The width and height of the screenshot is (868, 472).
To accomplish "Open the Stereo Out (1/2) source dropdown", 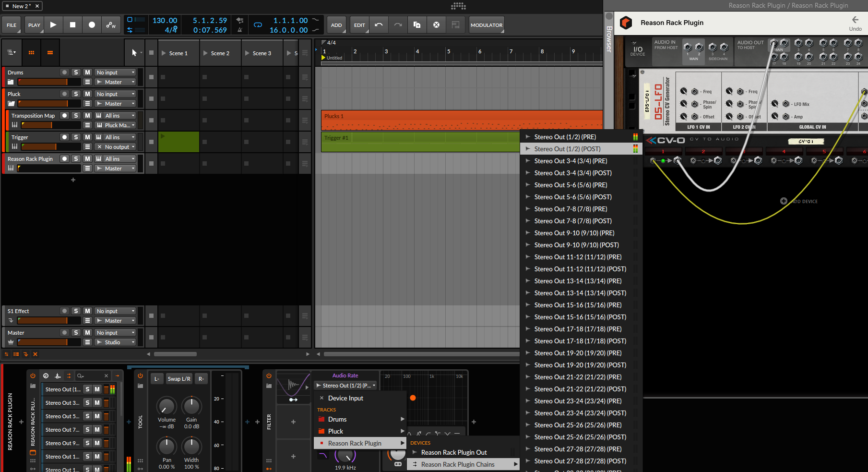I will tap(345, 386).
